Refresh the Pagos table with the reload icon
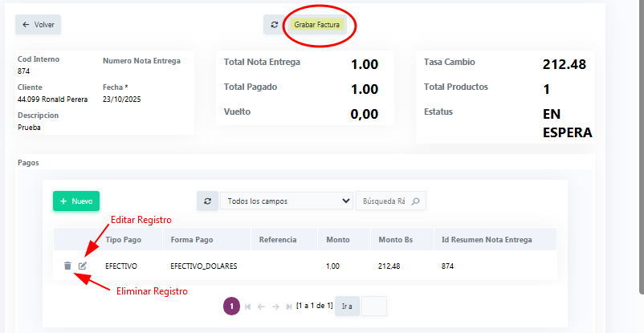Viewport: 644px width, 333px height. click(208, 201)
